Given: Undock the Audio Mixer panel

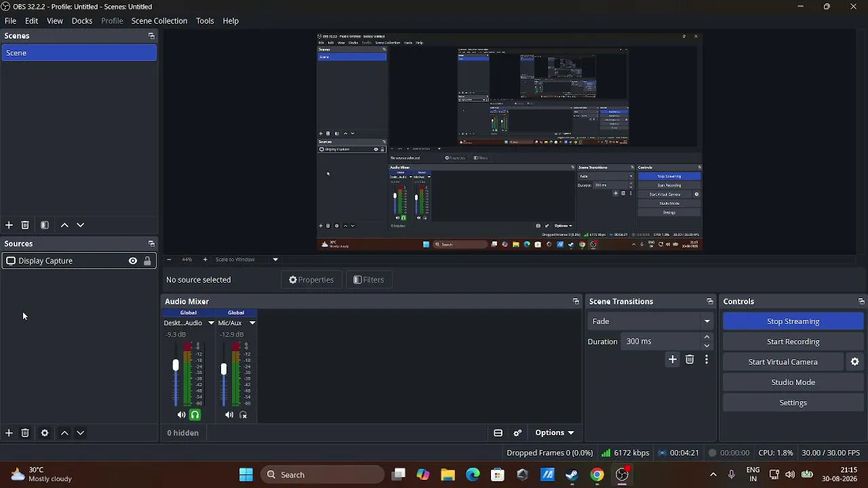Looking at the screenshot, I should click(576, 302).
